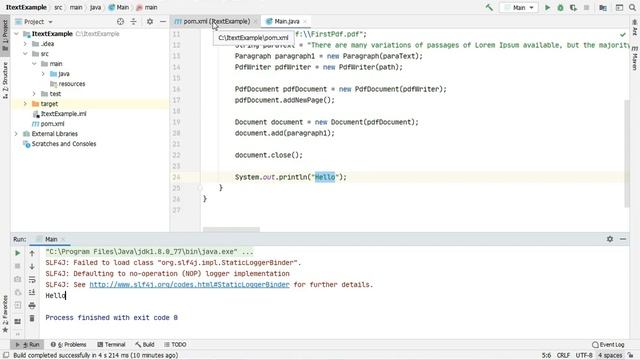
Task: Click the Build project hammer icon
Action: (489, 7)
